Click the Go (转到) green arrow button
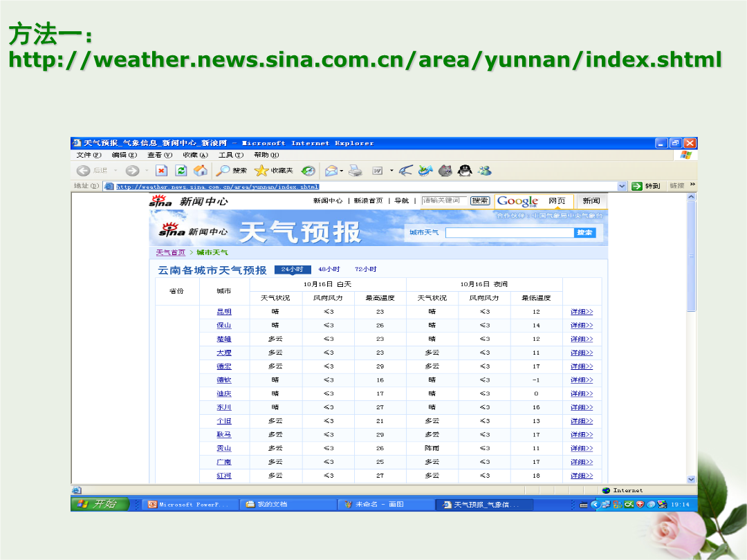 pyautogui.click(x=645, y=186)
